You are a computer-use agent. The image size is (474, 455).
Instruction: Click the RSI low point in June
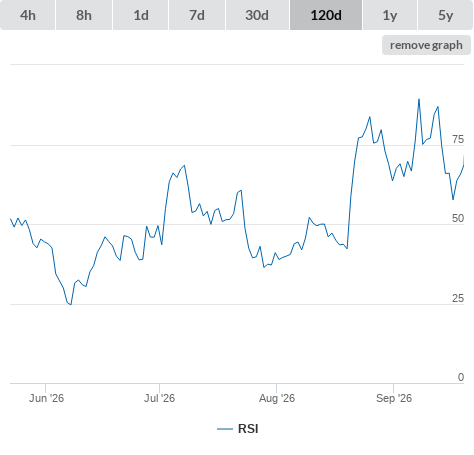71,304
